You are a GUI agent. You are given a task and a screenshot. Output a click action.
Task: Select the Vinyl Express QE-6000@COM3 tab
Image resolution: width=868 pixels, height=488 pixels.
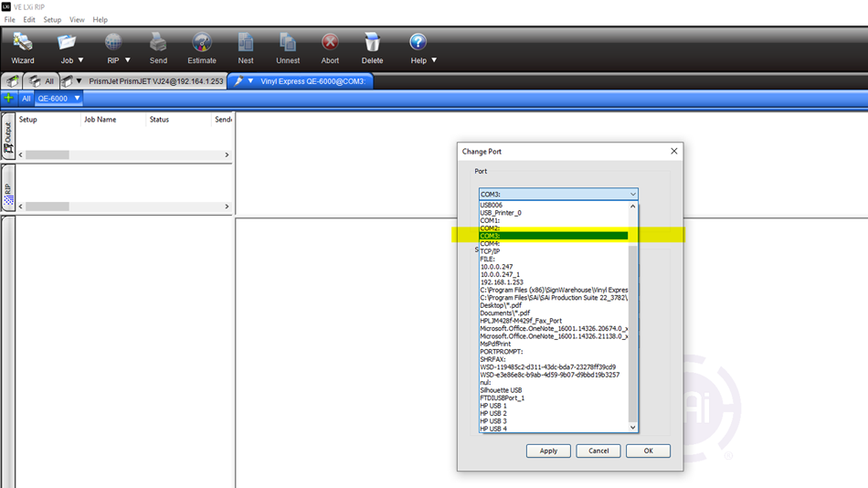click(x=312, y=81)
